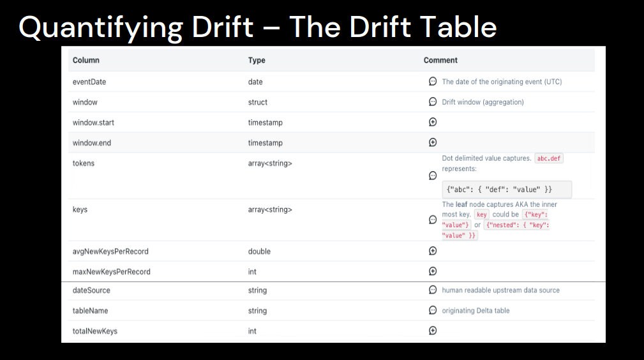
Task: Click the slide title 'Quantifying Drift – The Drift Table'
Action: 258,27
